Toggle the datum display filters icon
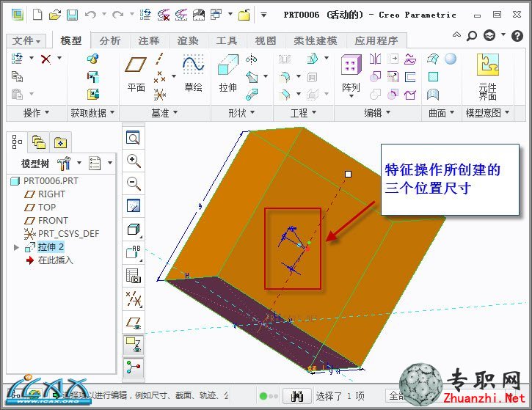 (x=134, y=299)
